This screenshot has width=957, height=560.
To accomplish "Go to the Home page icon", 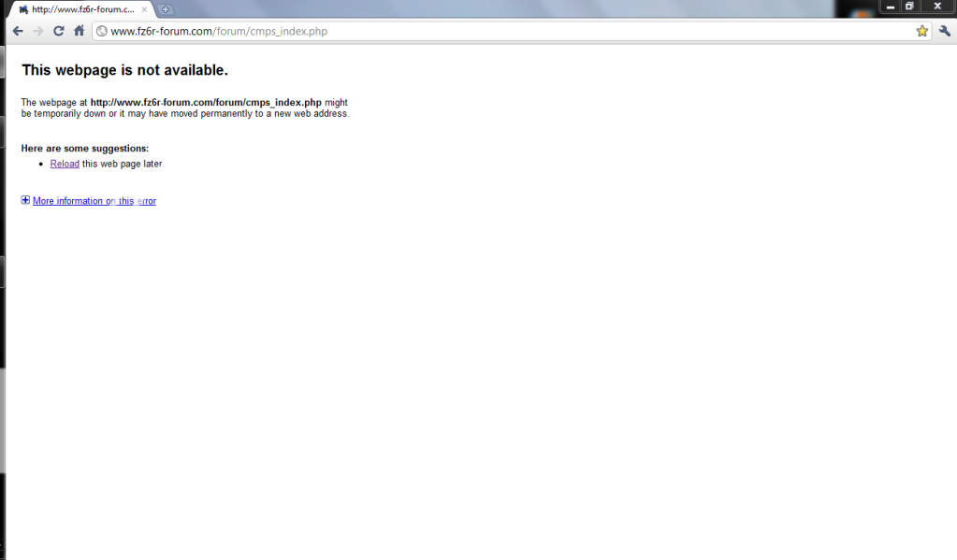I will pos(80,31).
